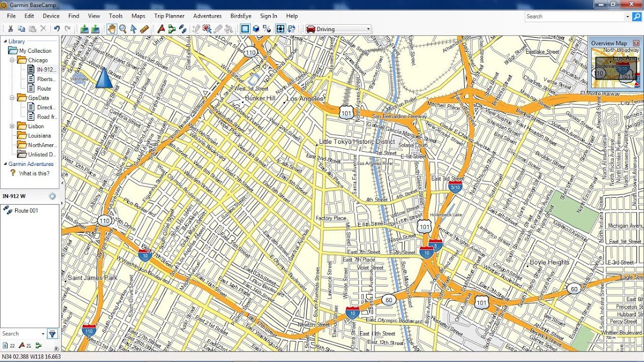Toggle the lists filter showing 22

click(9, 345)
